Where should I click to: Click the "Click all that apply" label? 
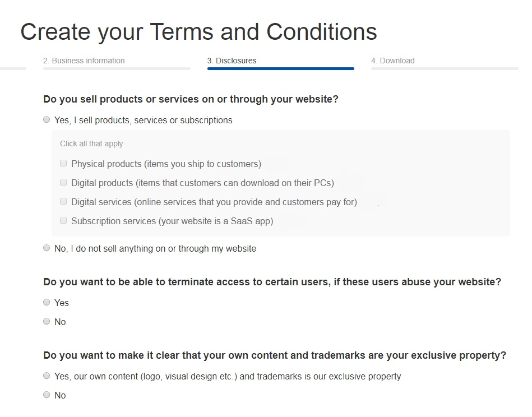pos(91,143)
